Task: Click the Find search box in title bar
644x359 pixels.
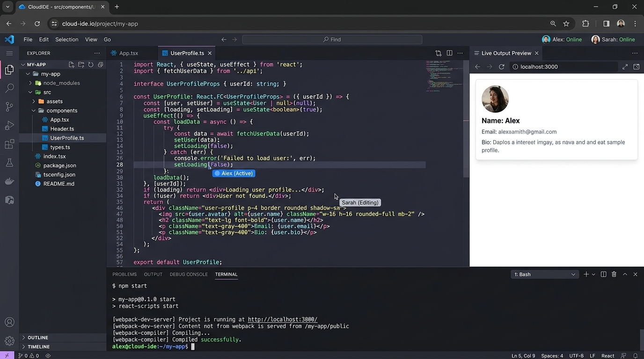Action: click(x=332, y=40)
